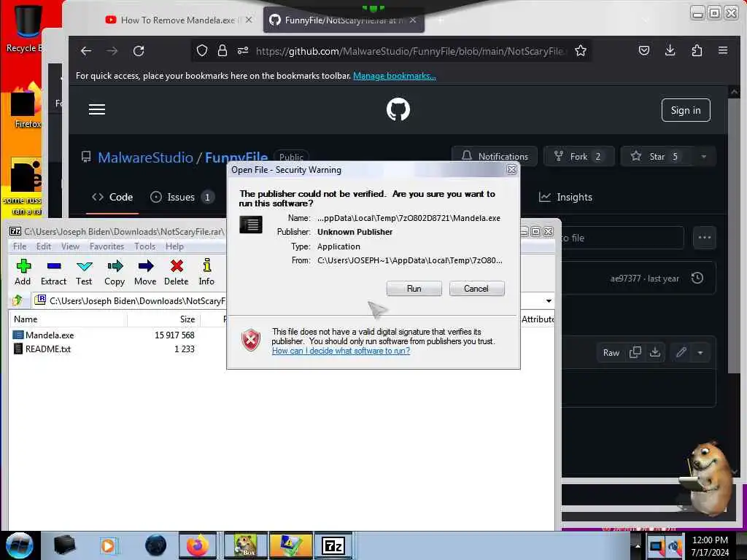Star the FunnyFile repository
This screenshot has height=560, width=747.
[656, 156]
